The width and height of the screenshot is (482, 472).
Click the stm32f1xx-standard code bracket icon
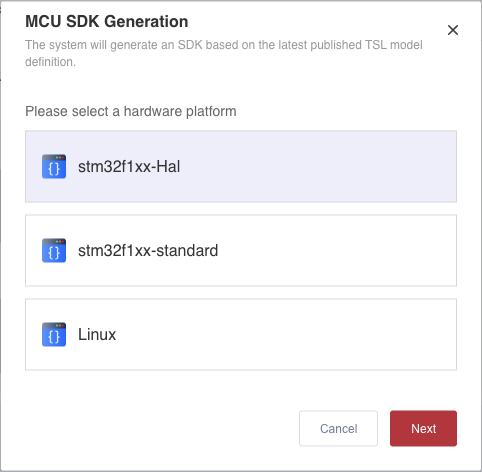[x=54, y=250]
